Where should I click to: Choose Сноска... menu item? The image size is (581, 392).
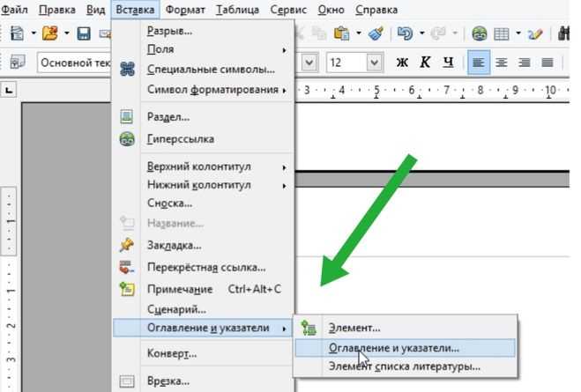point(203,203)
